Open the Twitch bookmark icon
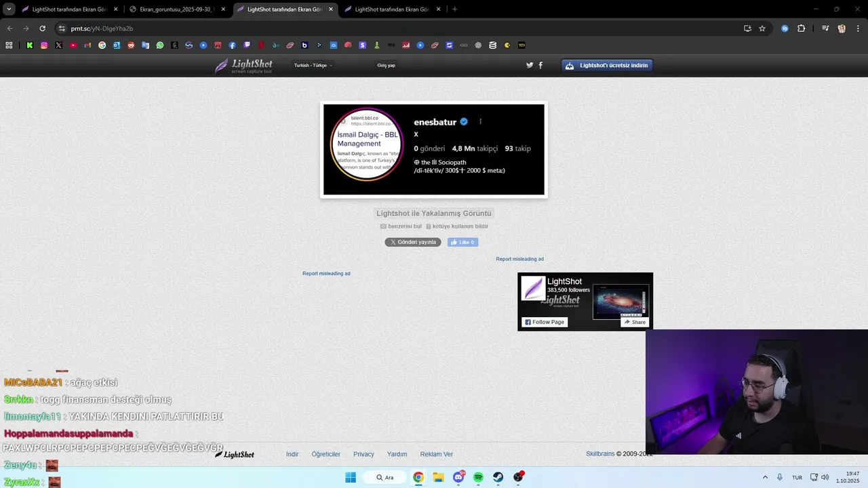Image resolution: width=868 pixels, height=488 pixels. pyautogui.click(x=247, y=45)
